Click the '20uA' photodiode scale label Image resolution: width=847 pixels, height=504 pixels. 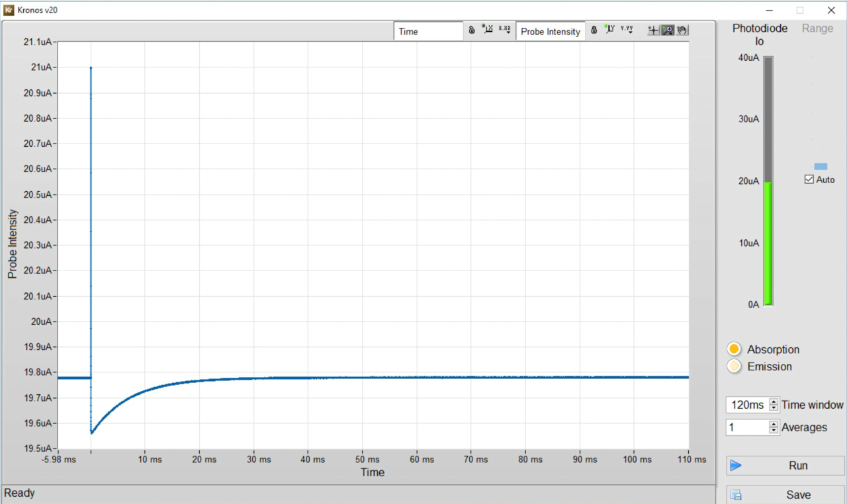click(x=748, y=181)
